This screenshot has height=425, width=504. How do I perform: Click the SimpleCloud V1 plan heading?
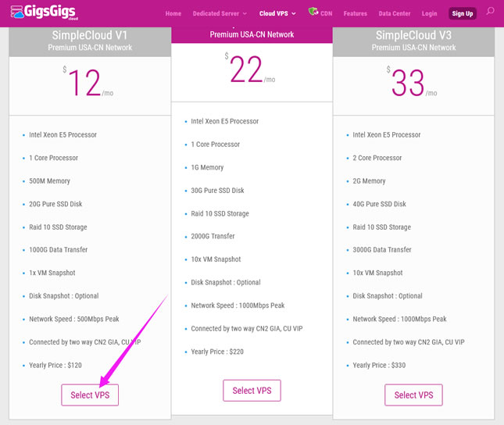[x=90, y=35]
